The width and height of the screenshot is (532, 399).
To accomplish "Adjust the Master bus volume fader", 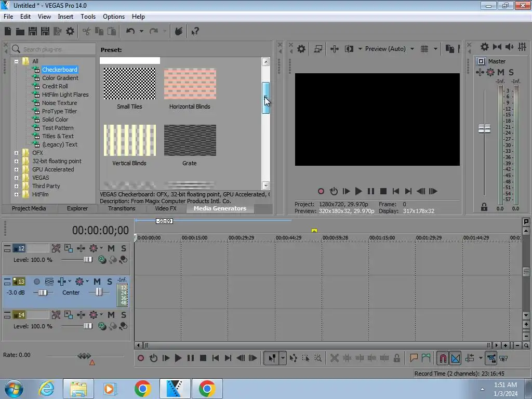I will coord(484,129).
